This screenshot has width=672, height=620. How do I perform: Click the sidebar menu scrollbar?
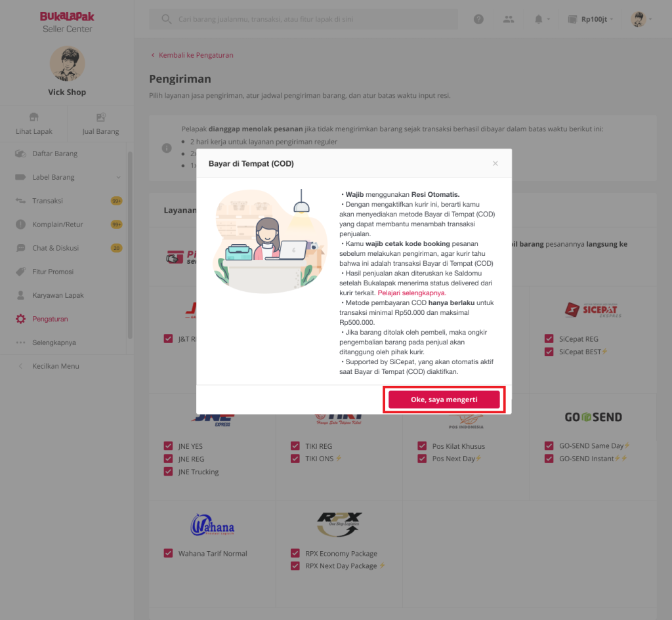130,245
